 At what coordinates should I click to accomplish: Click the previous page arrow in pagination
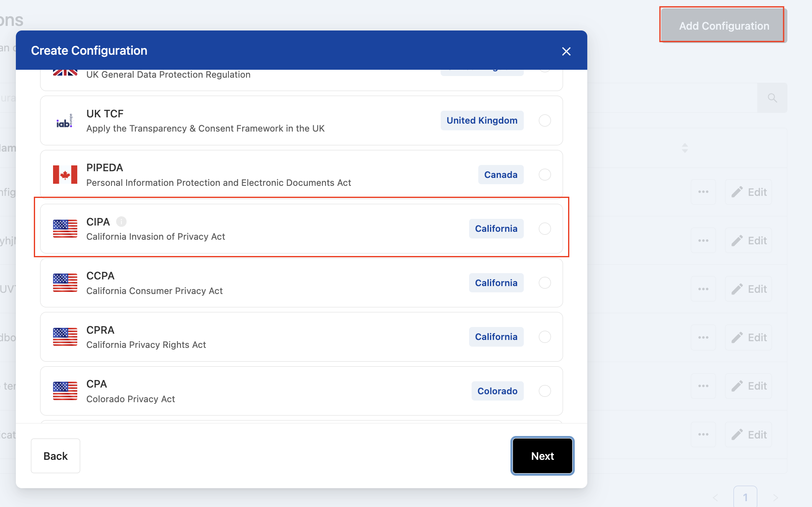click(x=716, y=497)
